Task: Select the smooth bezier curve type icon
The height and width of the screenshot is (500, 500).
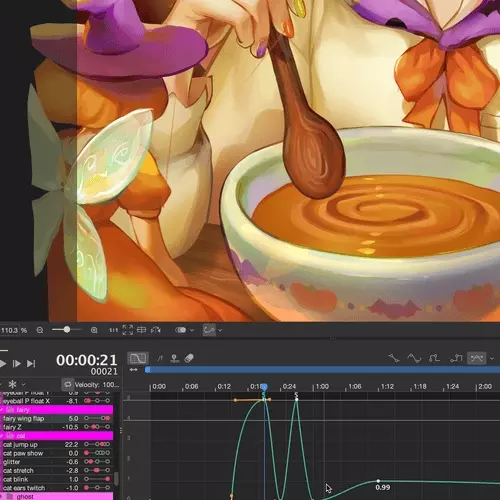Action: click(414, 358)
